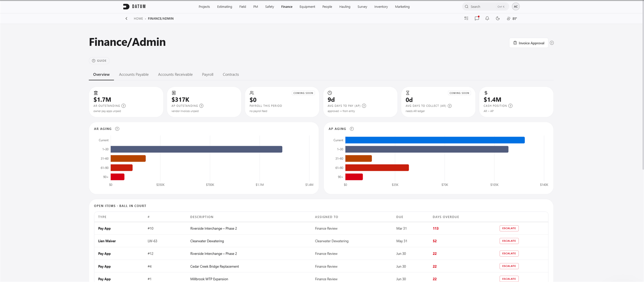The image size is (644, 282).
Task: Click the weather 81° indicator
Action: [x=512, y=19]
